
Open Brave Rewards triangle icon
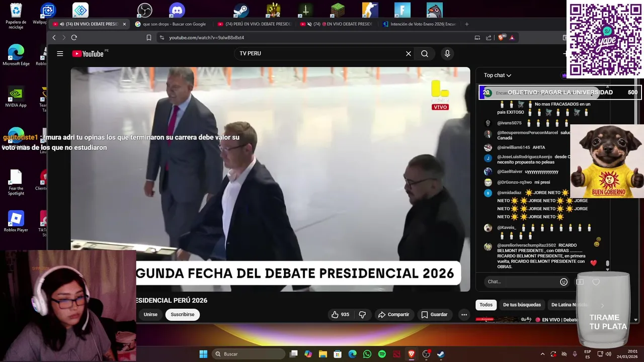(x=512, y=38)
